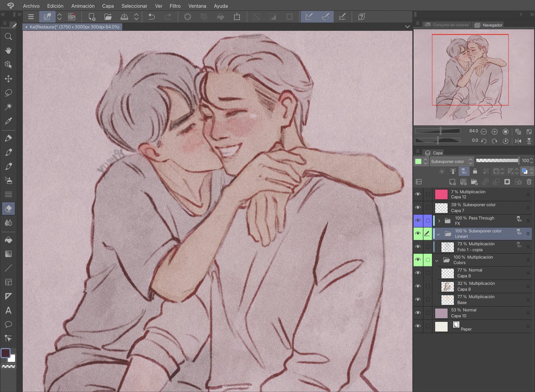Select the Frame border tool
Viewport: 535px width, 392px height.
[x=8, y=282]
